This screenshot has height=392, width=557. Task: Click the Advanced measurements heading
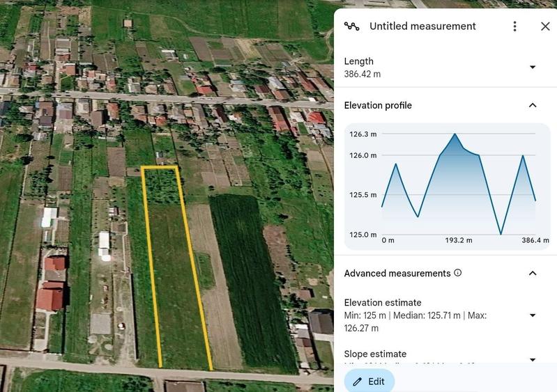coord(397,273)
